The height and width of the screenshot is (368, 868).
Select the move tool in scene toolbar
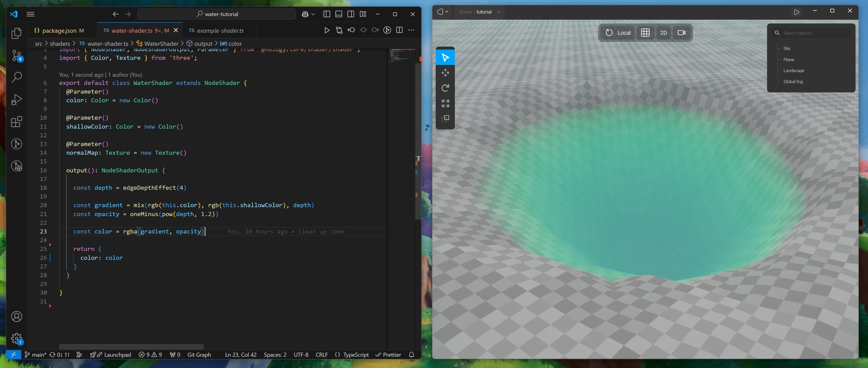445,73
